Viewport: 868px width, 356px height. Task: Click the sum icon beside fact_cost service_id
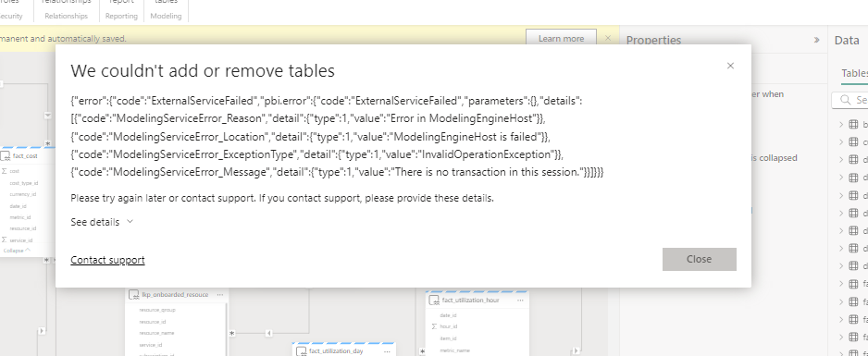(5, 239)
